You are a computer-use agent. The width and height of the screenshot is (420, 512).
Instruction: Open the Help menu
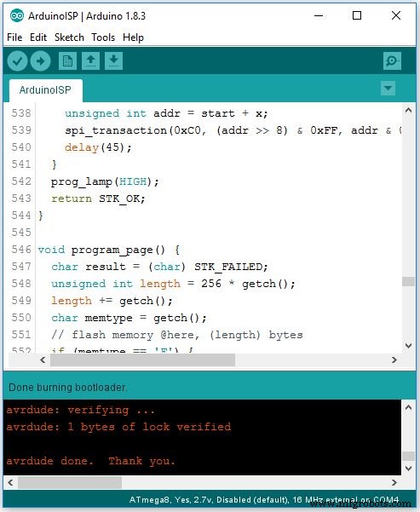(133, 37)
